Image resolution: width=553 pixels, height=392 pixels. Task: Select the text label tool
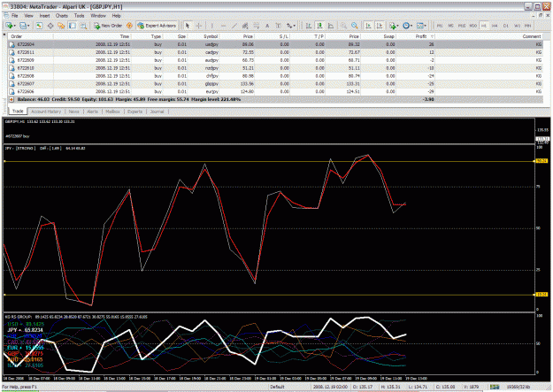[x=278, y=26]
